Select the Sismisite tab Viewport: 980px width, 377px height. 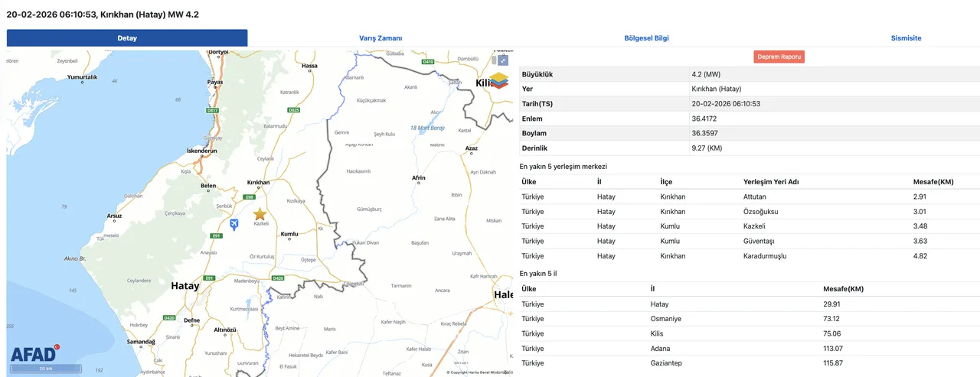[906, 37]
